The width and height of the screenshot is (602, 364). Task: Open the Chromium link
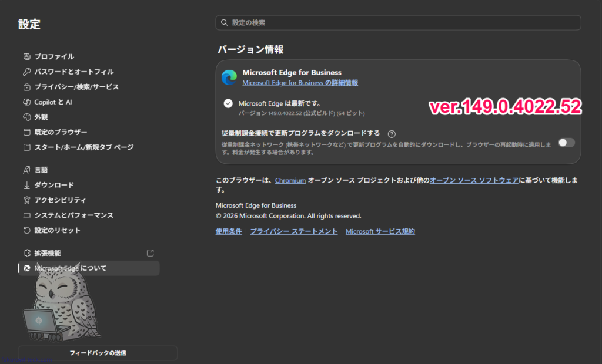[290, 181]
